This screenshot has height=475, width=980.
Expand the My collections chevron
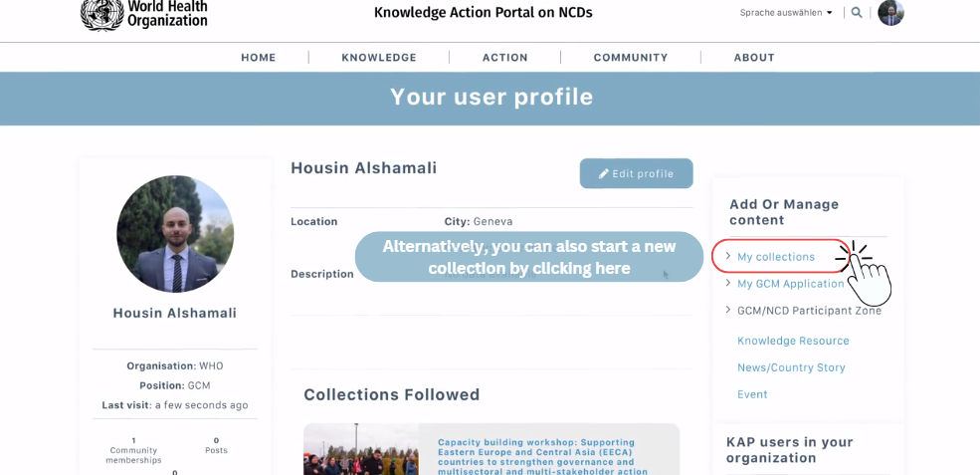[728, 257]
